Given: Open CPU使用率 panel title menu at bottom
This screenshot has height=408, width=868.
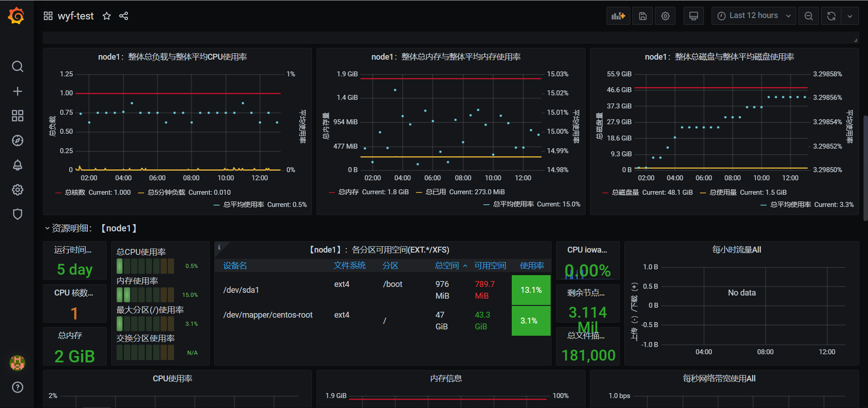Looking at the screenshot, I should (173, 379).
